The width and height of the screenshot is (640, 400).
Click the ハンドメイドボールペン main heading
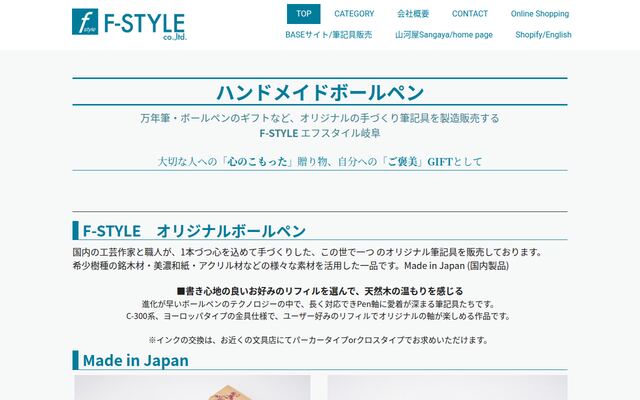click(x=320, y=92)
